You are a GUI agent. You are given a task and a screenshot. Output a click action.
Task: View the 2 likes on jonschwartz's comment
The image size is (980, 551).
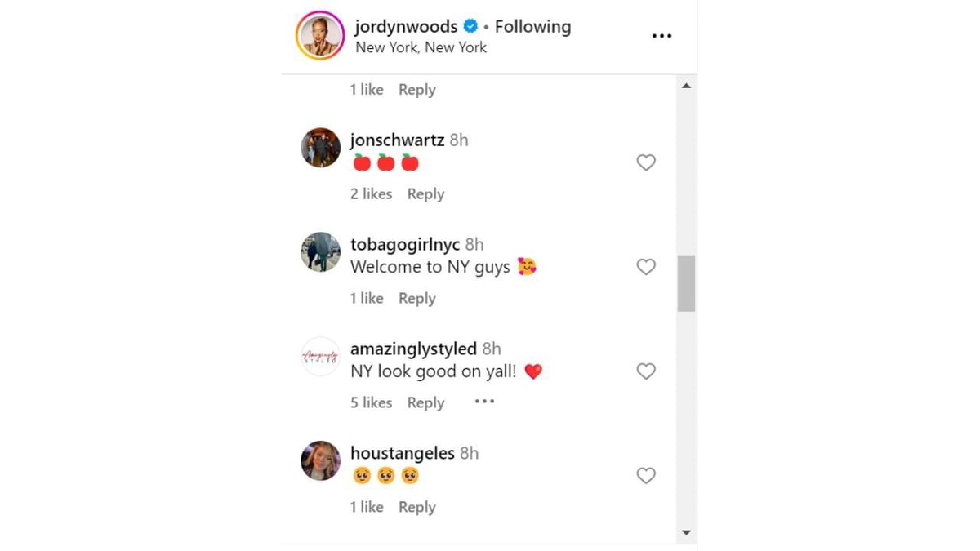coord(371,193)
